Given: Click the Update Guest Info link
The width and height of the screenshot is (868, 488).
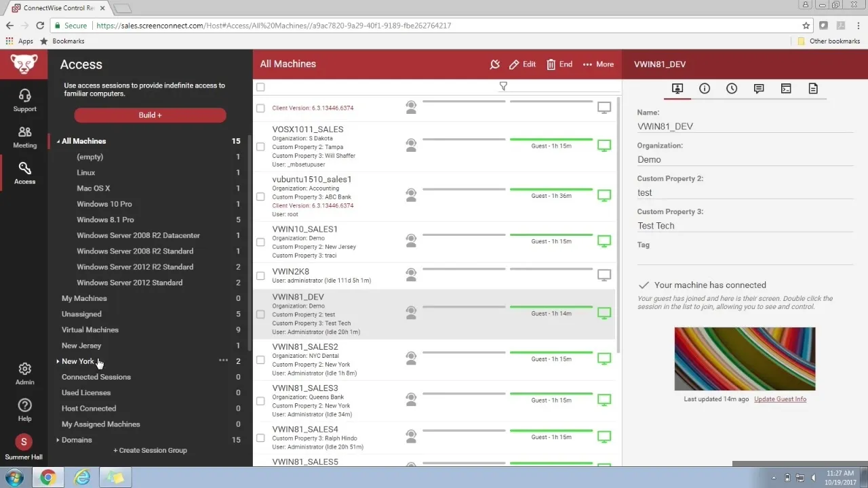Looking at the screenshot, I should 780,399.
